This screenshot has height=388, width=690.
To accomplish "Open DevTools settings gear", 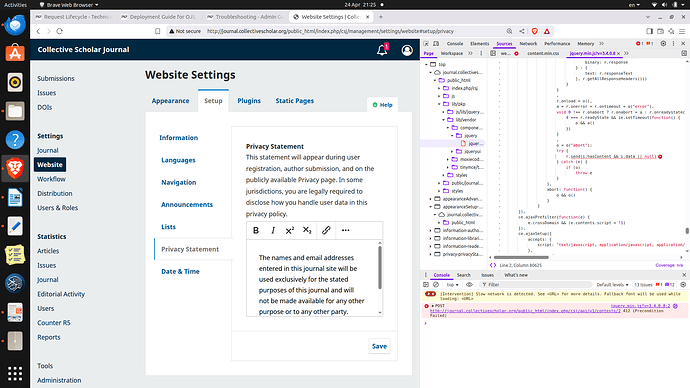I will click(x=663, y=44).
